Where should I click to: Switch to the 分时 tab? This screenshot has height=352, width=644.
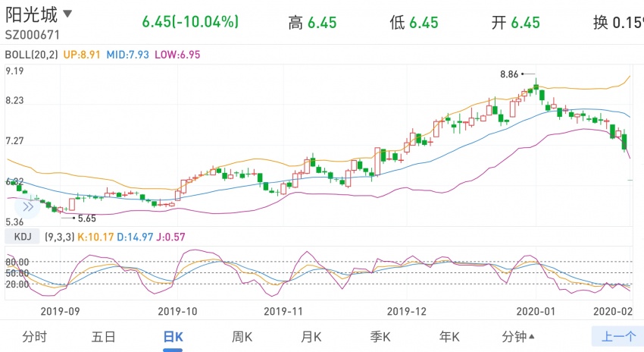pyautogui.click(x=35, y=337)
